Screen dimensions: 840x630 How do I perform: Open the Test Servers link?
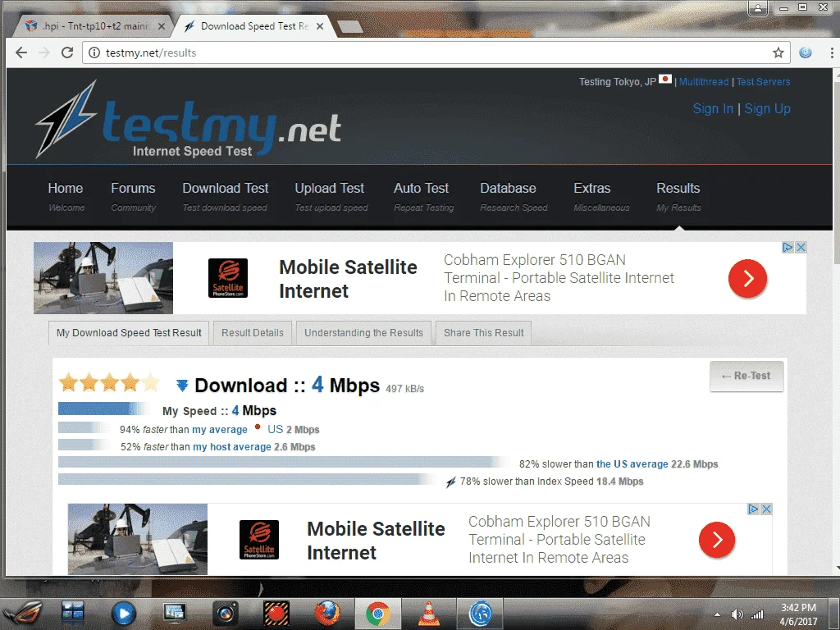point(764,81)
